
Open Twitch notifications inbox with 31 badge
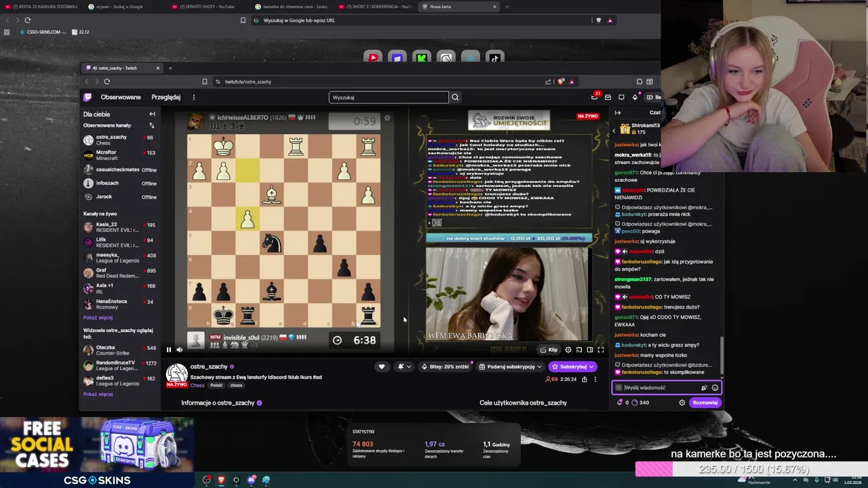click(x=595, y=97)
